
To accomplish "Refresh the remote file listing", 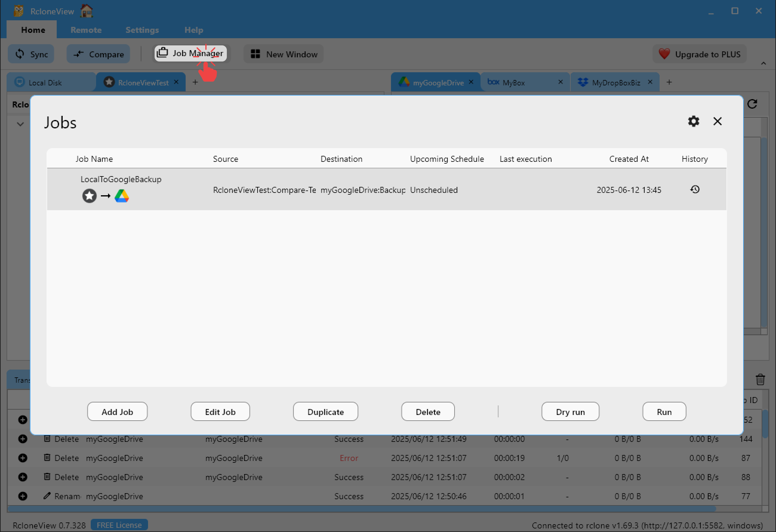I will coord(753,104).
